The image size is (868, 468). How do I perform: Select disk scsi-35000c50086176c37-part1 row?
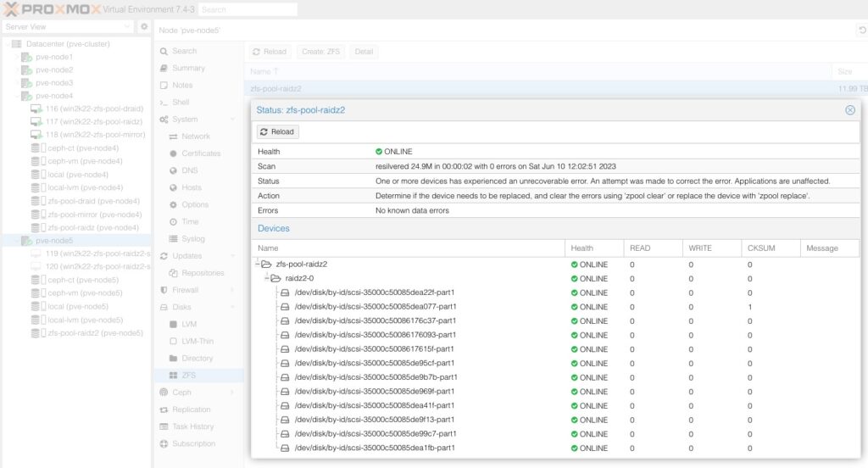point(555,320)
